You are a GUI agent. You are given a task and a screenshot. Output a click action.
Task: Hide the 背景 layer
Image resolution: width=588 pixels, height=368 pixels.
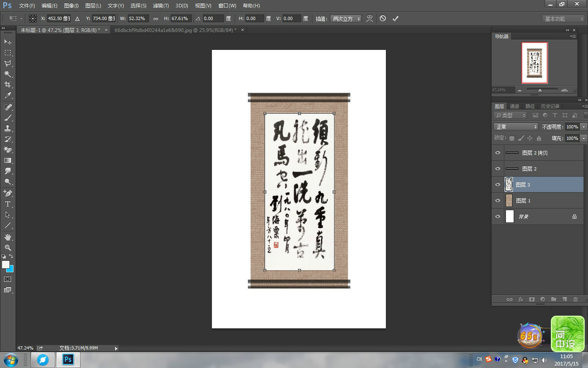pos(498,216)
